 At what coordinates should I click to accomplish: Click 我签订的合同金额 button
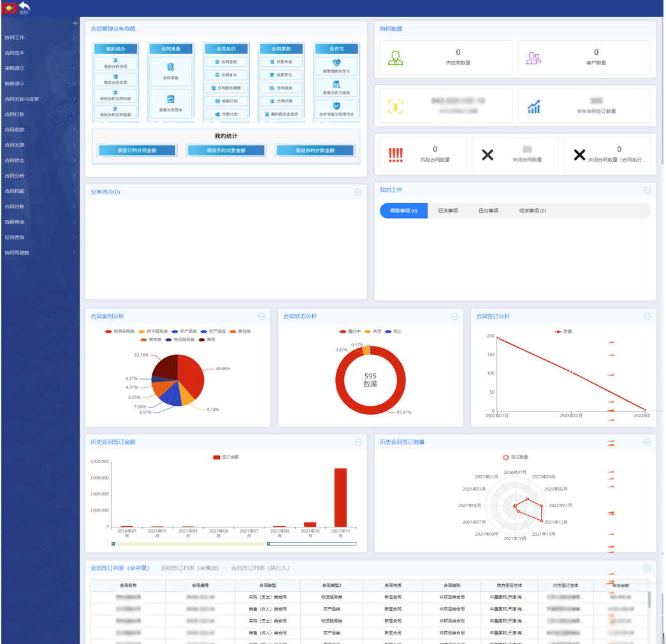click(x=137, y=150)
